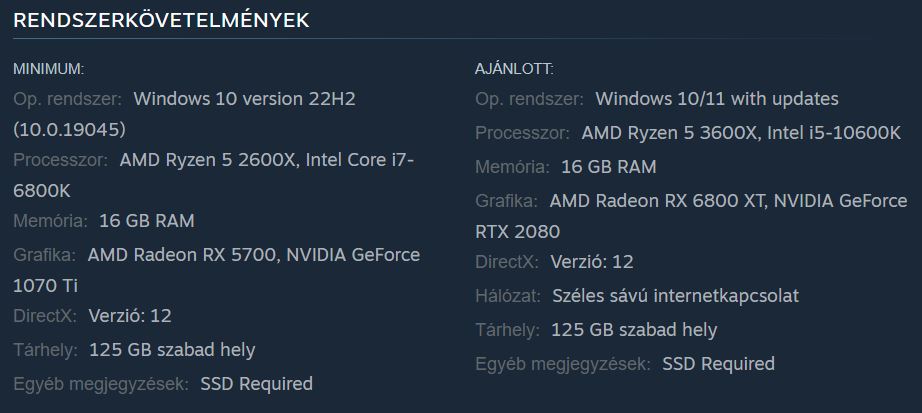
Task: Click the 125 GB szabad hely text under AJÁNLOTT
Action: 634,329
